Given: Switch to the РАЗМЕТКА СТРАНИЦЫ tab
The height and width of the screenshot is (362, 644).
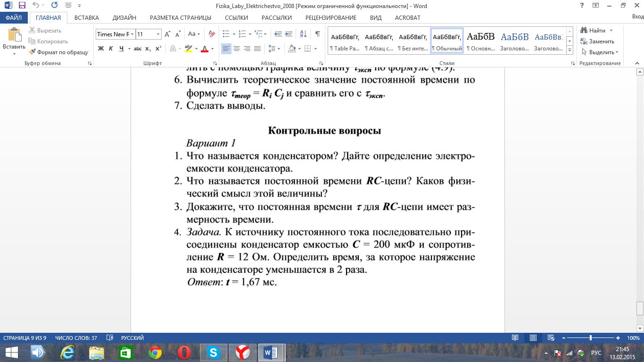Looking at the screenshot, I should 181,18.
